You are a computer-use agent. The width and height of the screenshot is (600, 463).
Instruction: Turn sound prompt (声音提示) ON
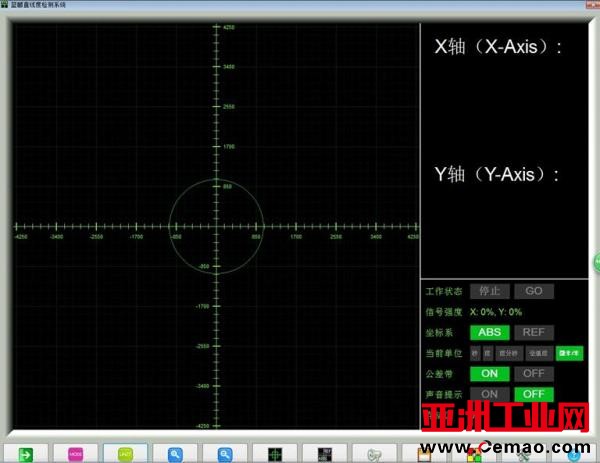tap(490, 394)
